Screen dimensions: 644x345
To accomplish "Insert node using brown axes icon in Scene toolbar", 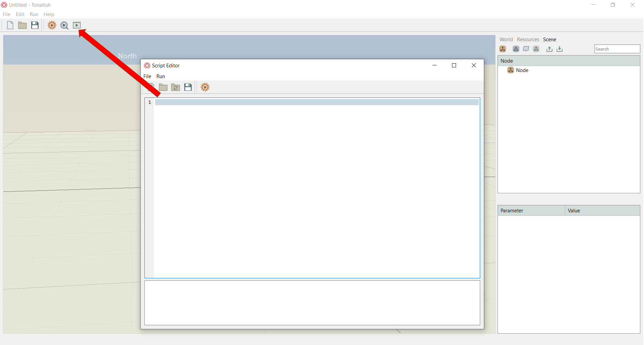I will click(503, 49).
